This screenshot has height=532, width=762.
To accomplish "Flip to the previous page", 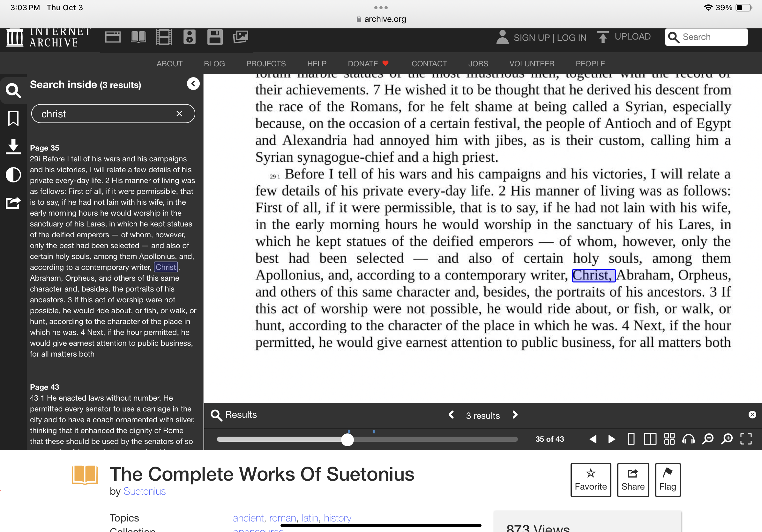I will pos(593,439).
